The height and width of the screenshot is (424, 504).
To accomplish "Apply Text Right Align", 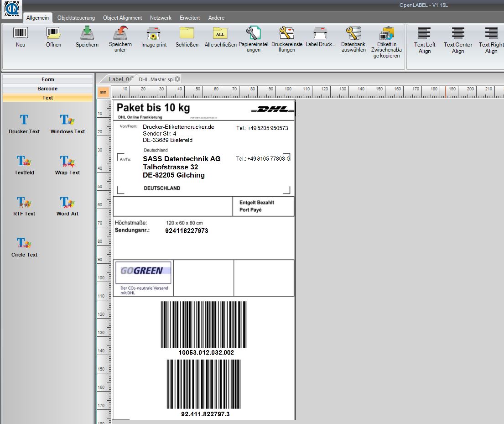I will (491, 40).
